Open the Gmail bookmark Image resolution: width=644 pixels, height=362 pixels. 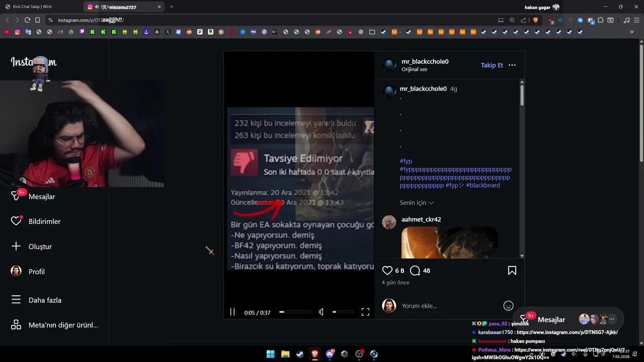60,32
